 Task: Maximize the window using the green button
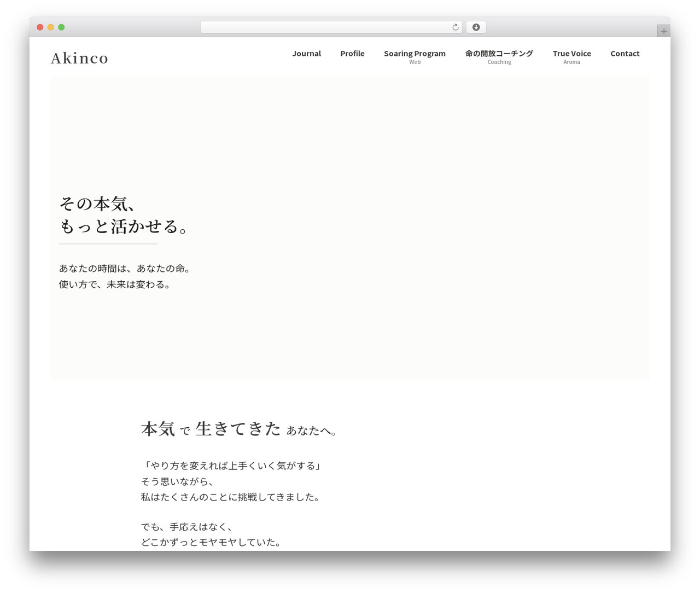61,27
